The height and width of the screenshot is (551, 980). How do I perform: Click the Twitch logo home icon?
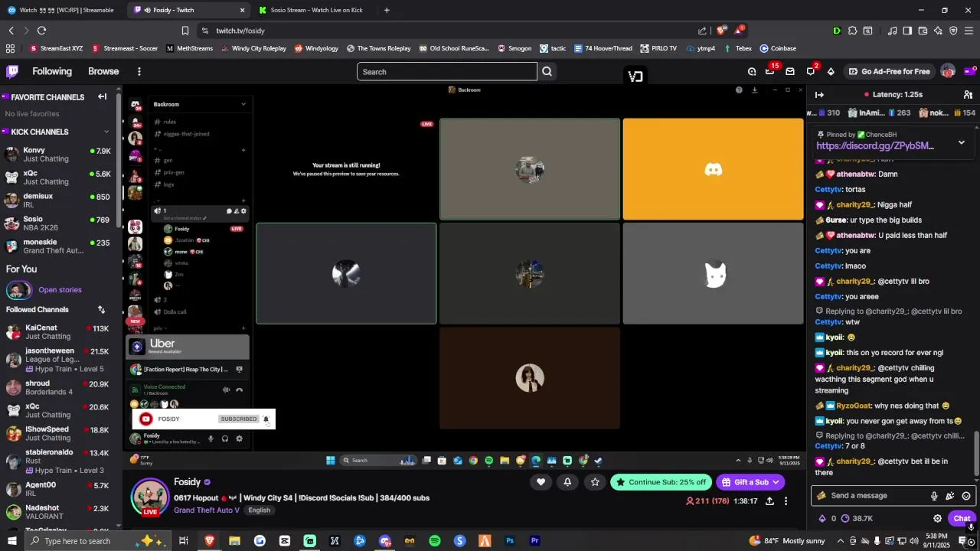(x=12, y=71)
